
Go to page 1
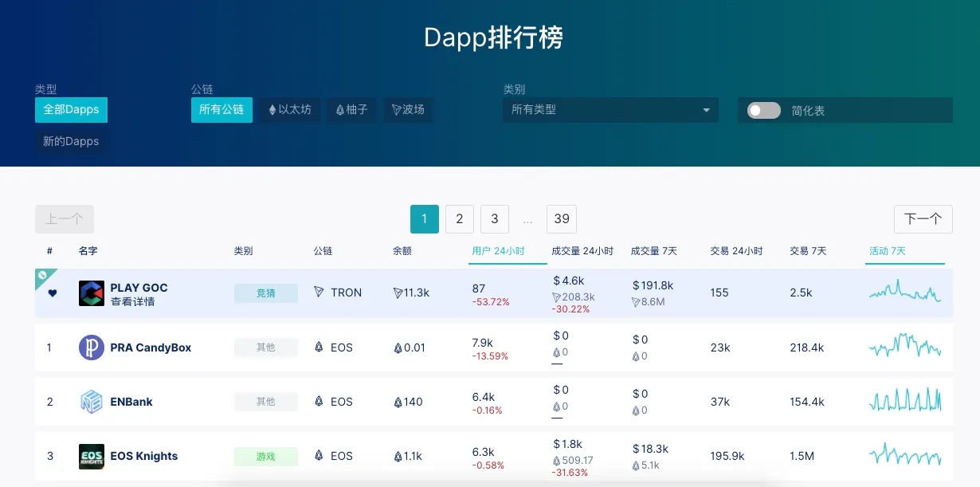click(425, 219)
